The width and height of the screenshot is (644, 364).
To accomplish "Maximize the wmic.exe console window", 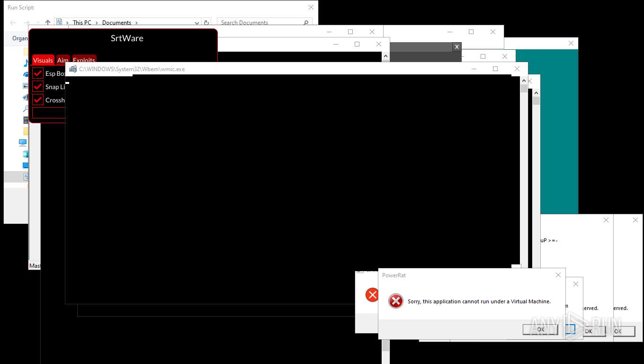I will pos(495,69).
